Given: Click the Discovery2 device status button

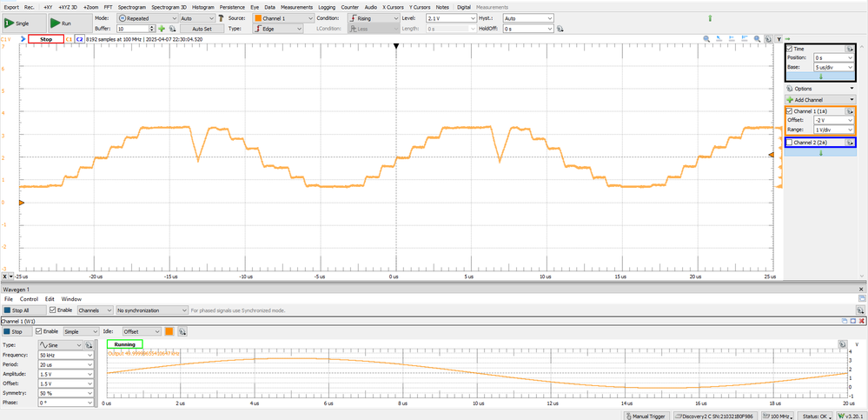Looking at the screenshot, I should tap(716, 416).
